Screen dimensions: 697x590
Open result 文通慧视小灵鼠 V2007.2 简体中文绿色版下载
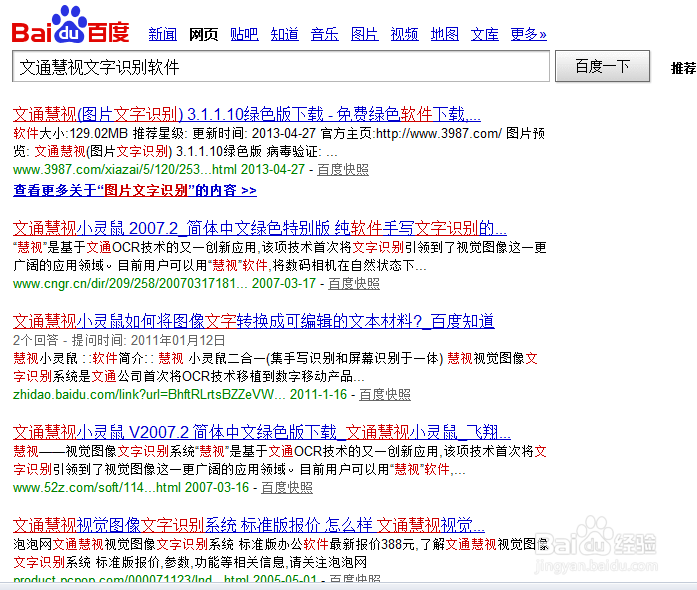(x=262, y=432)
